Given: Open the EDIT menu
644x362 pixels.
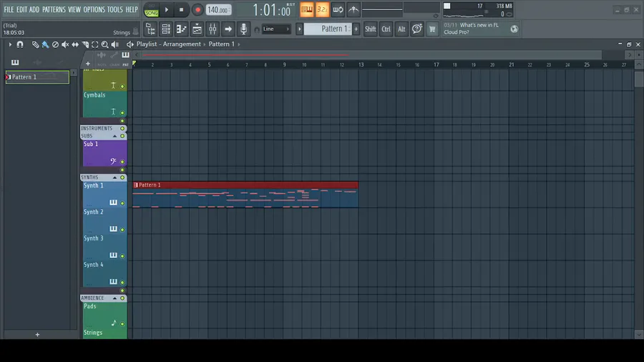Looking at the screenshot, I should click(x=21, y=9).
